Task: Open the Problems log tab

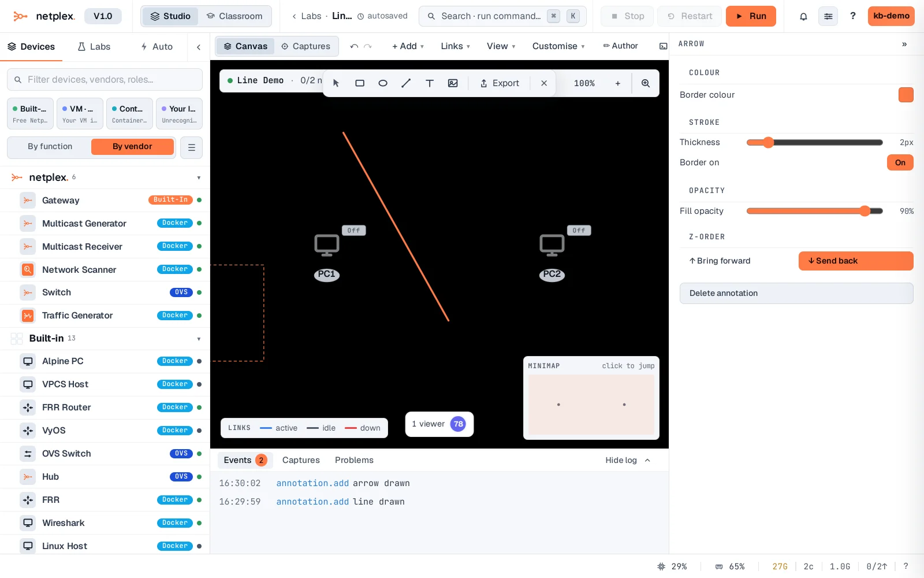Action: click(x=354, y=460)
